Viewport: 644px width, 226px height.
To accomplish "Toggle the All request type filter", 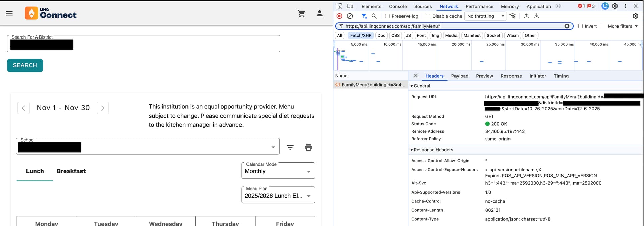I will (x=340, y=35).
